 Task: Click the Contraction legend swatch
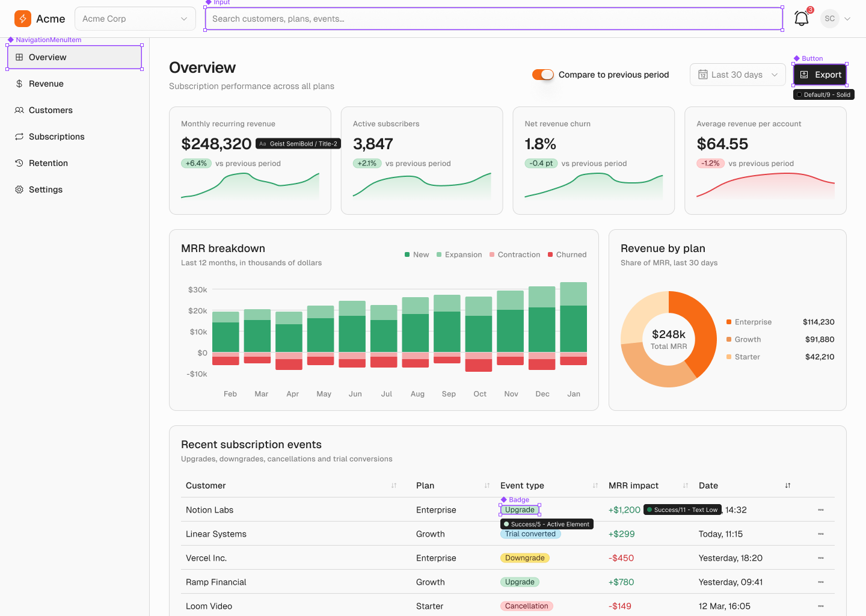point(492,254)
